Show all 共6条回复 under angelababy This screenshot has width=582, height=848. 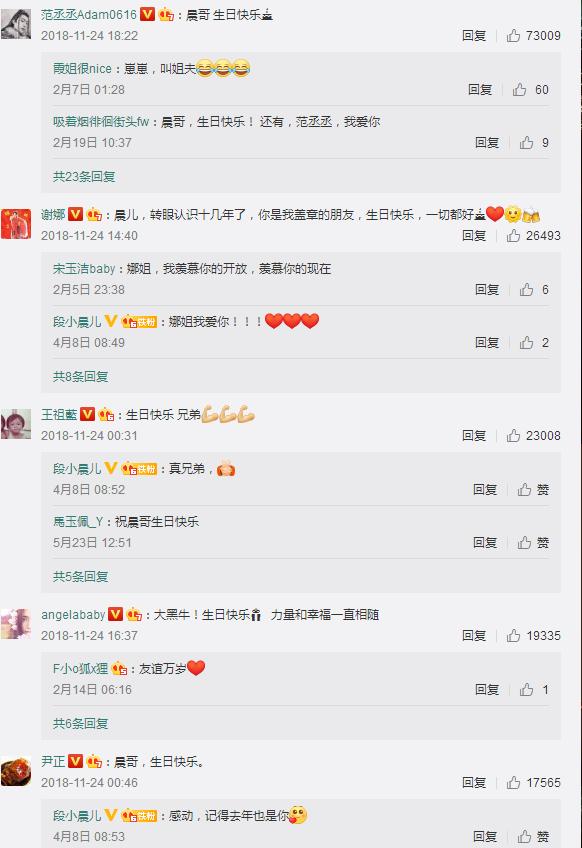(81, 724)
